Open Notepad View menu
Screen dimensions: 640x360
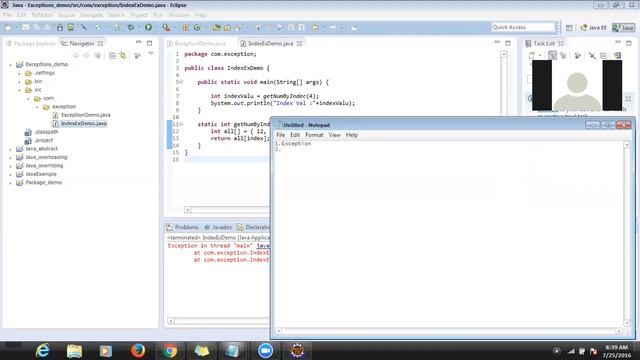[x=334, y=135]
